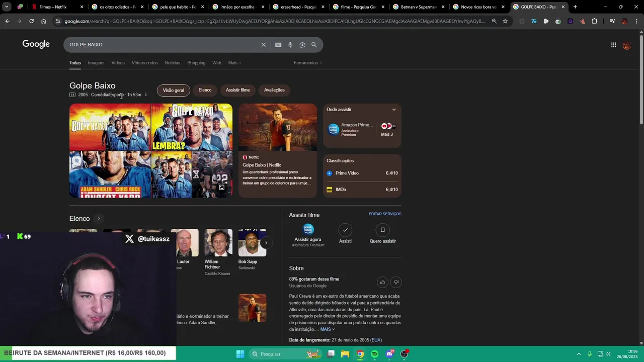
Task: Search by image with the Lens icon
Action: pos(302,45)
